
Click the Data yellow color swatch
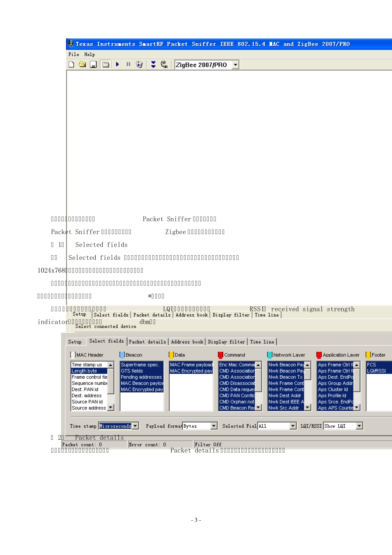[x=171, y=355]
